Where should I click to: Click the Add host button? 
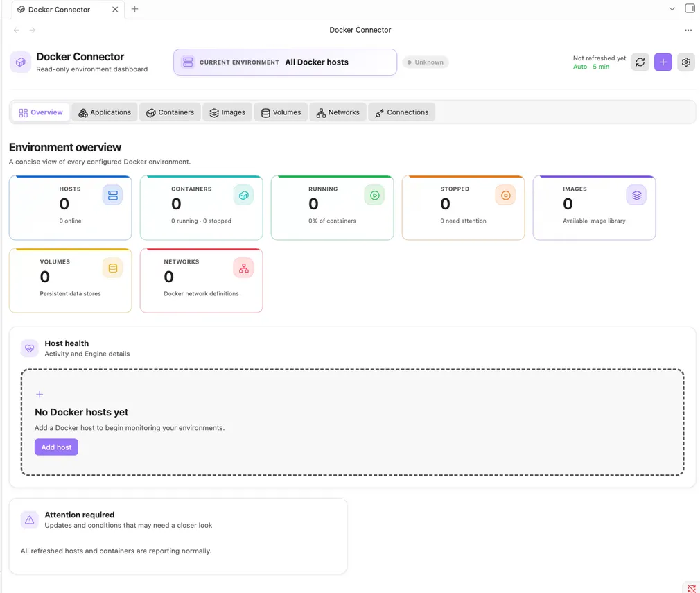click(x=56, y=447)
